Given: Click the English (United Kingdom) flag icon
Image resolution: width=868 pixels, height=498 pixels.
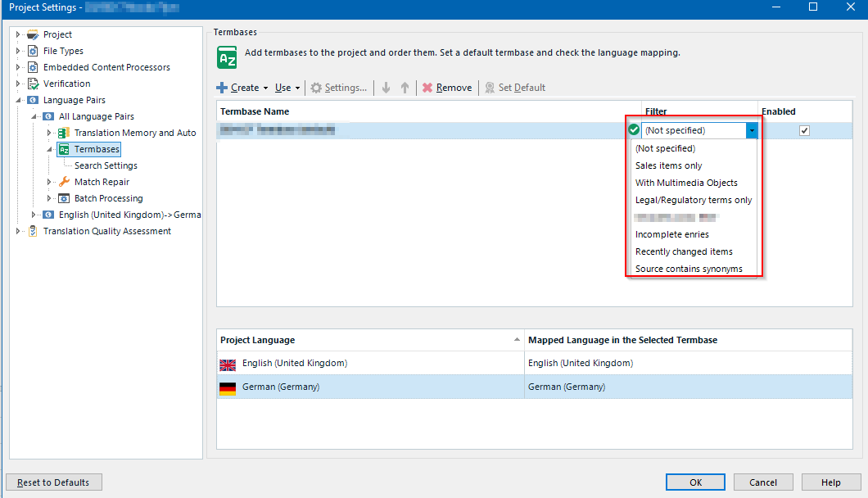Looking at the screenshot, I should pyautogui.click(x=227, y=363).
